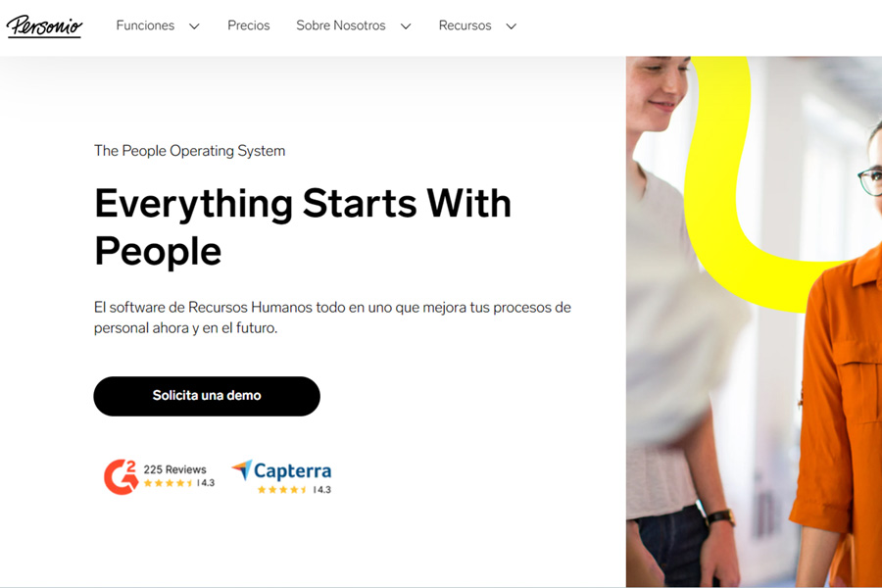Click the G2 4.3 rating number
The image size is (882, 588).
(x=208, y=483)
